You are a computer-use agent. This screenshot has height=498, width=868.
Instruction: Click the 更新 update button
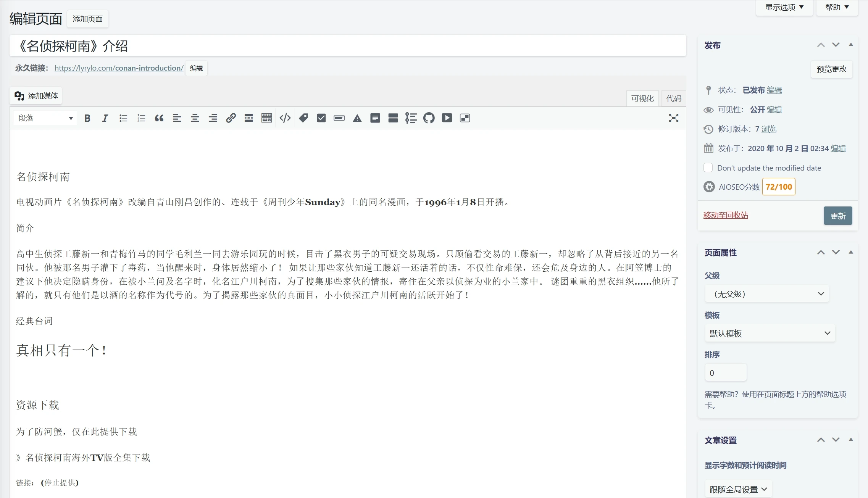[837, 216]
